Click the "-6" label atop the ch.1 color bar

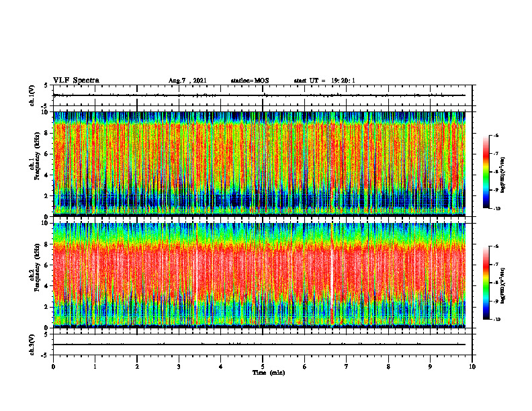click(x=495, y=136)
